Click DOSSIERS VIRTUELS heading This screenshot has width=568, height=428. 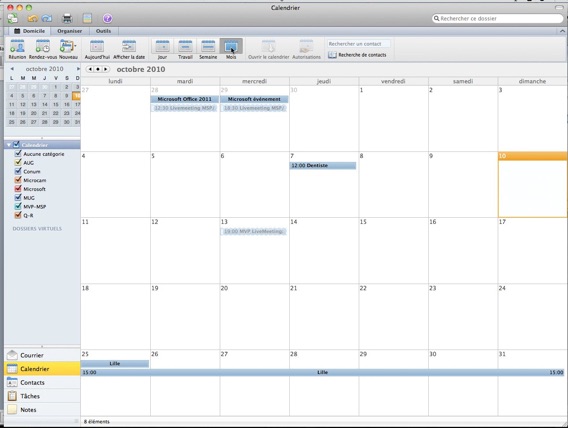click(x=37, y=228)
